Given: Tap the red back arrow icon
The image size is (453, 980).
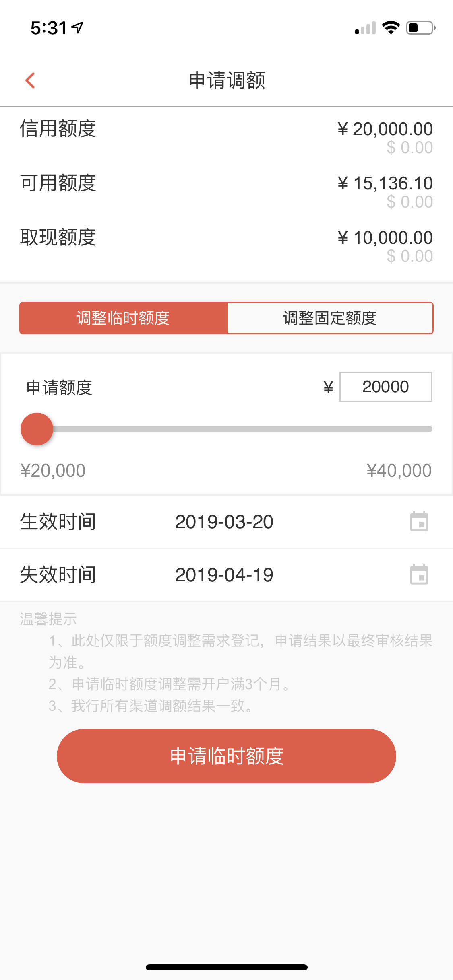Looking at the screenshot, I should [30, 80].
